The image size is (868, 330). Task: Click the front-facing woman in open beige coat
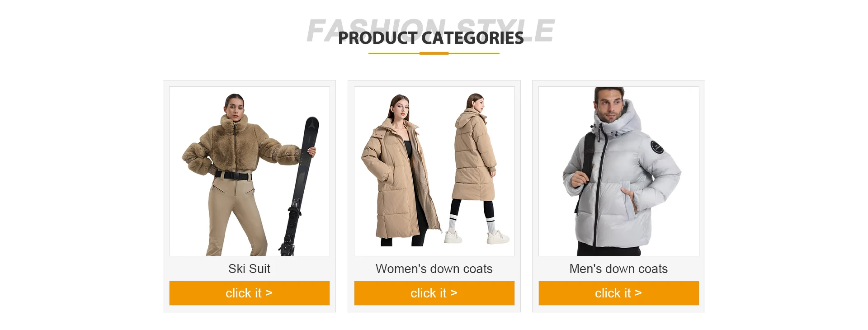[x=400, y=170]
